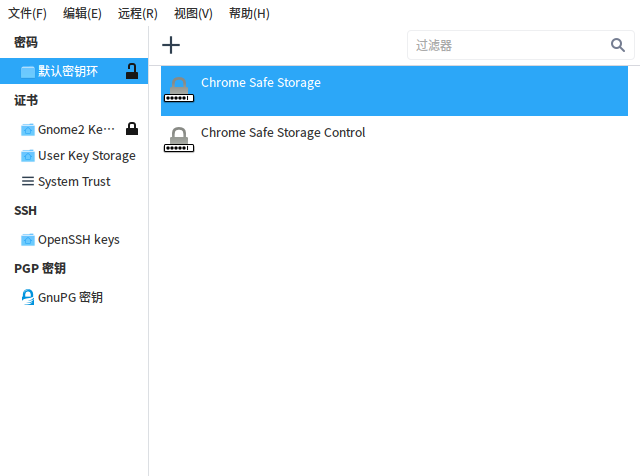This screenshot has height=476, width=640.
Task: Open the 文件(F) menu
Action: (x=27, y=13)
